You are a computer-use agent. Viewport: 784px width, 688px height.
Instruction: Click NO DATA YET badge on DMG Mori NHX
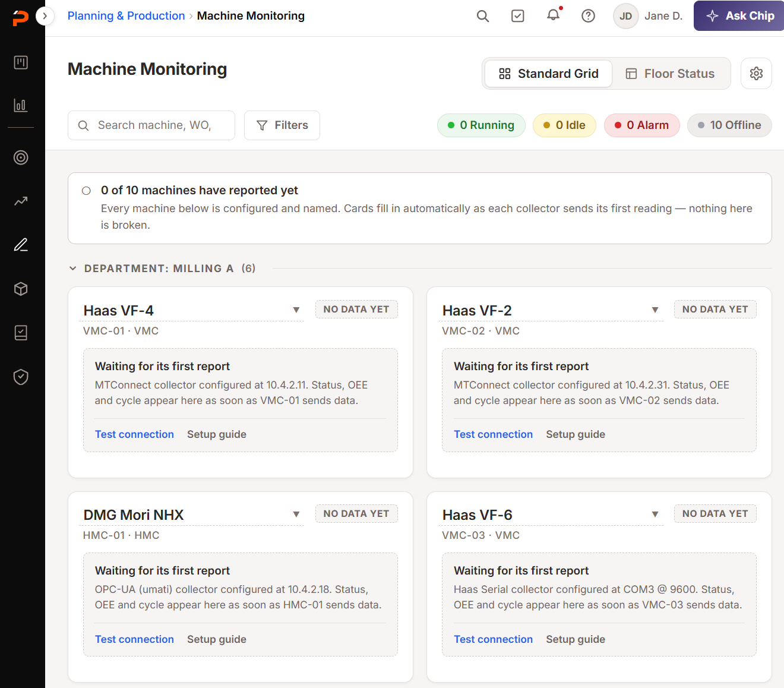[x=356, y=514]
